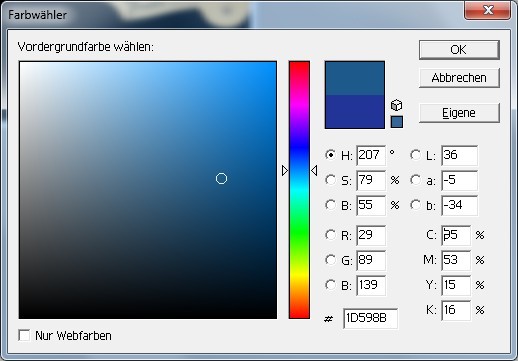Screen dimensions: 518x361
Task: Click the web-safe color cube warning icon
Action: (396, 105)
